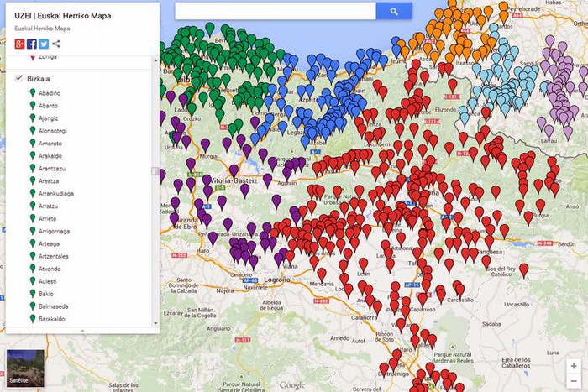Click the green pin beside Bakio
This screenshot has width=588, height=392.
33,294
